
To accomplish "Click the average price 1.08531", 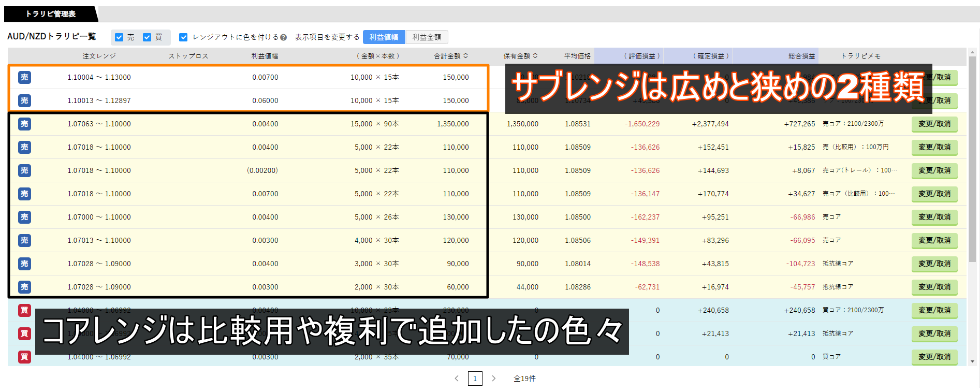I will 578,124.
